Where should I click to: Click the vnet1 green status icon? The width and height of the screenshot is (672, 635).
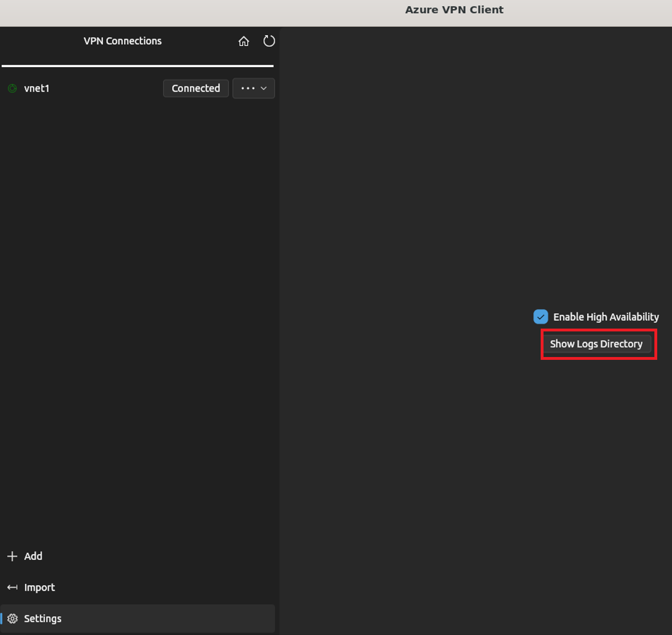coord(13,88)
